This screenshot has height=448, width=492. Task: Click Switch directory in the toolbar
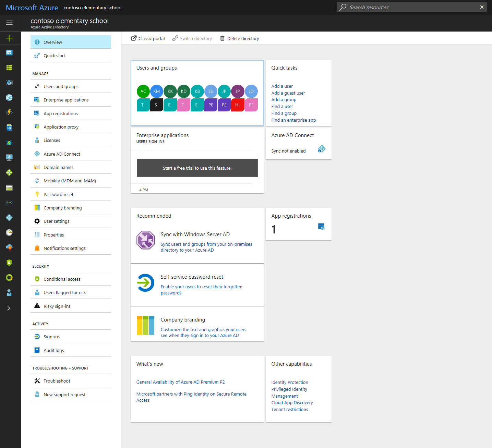(x=192, y=38)
